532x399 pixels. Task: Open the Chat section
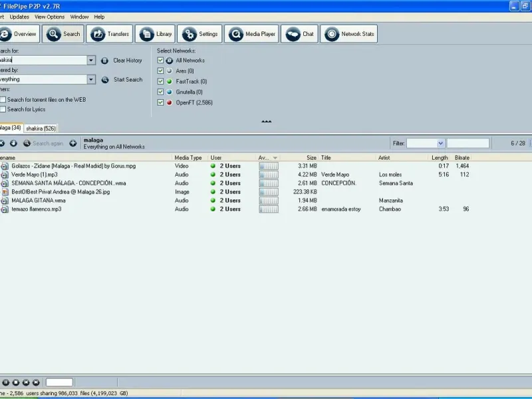[x=299, y=34]
